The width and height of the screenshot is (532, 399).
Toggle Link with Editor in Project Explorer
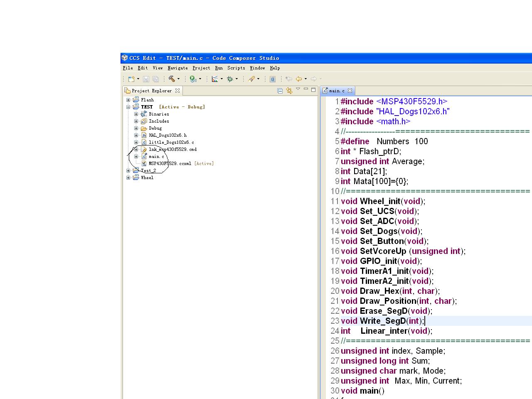click(289, 91)
